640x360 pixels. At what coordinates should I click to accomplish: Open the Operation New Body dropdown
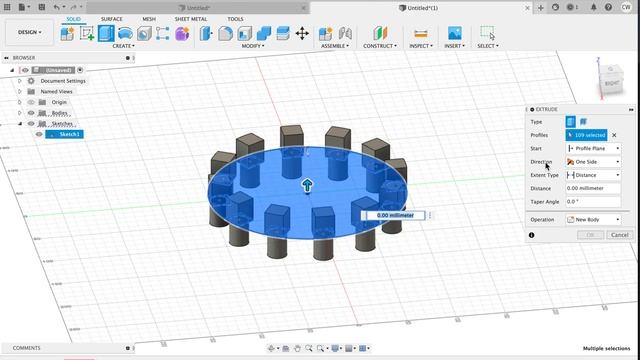pyautogui.click(x=593, y=220)
